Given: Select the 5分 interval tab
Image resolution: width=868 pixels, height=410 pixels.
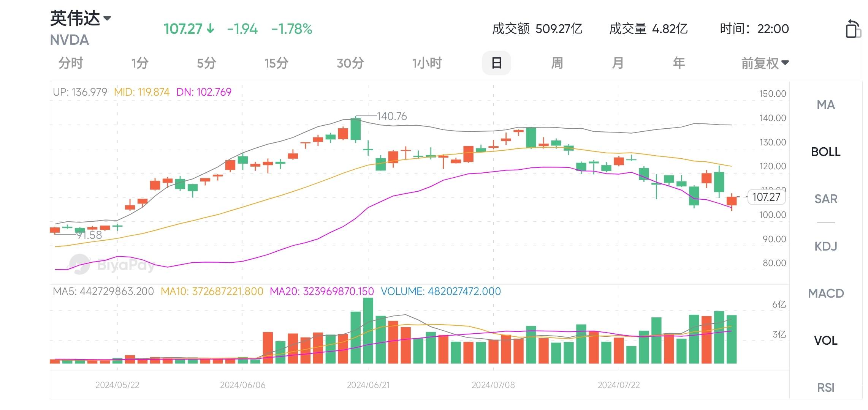Looking at the screenshot, I should pos(206,63).
